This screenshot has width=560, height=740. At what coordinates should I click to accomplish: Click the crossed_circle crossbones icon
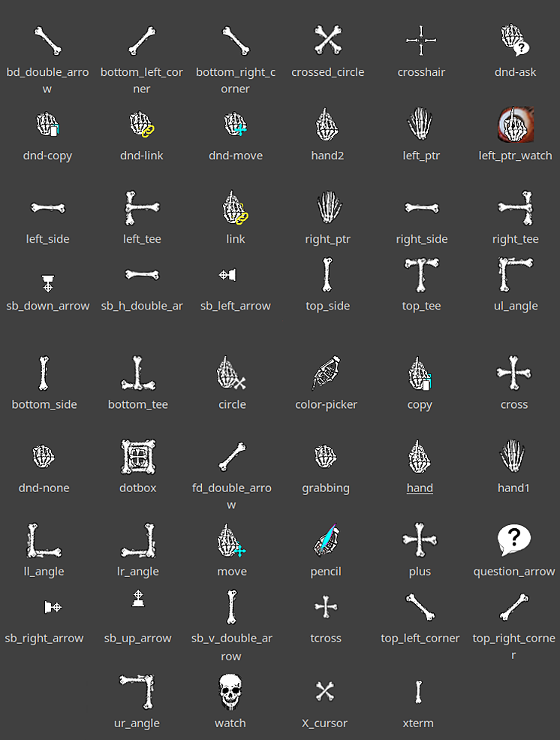click(327, 40)
